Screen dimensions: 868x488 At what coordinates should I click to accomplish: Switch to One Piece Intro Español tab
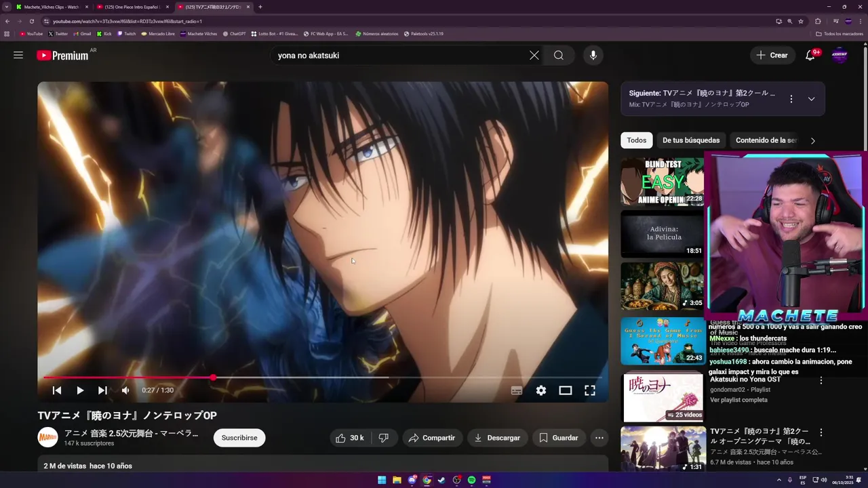[x=132, y=7]
